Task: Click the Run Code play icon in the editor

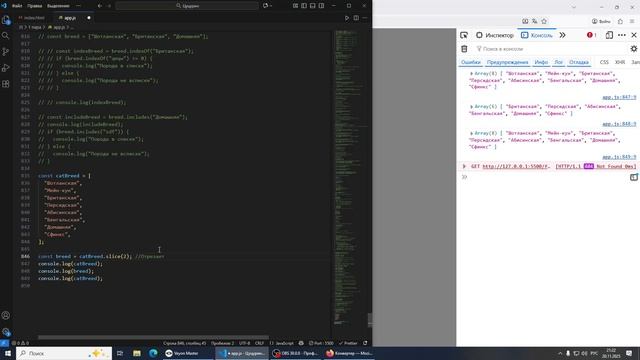Action: tap(347, 18)
